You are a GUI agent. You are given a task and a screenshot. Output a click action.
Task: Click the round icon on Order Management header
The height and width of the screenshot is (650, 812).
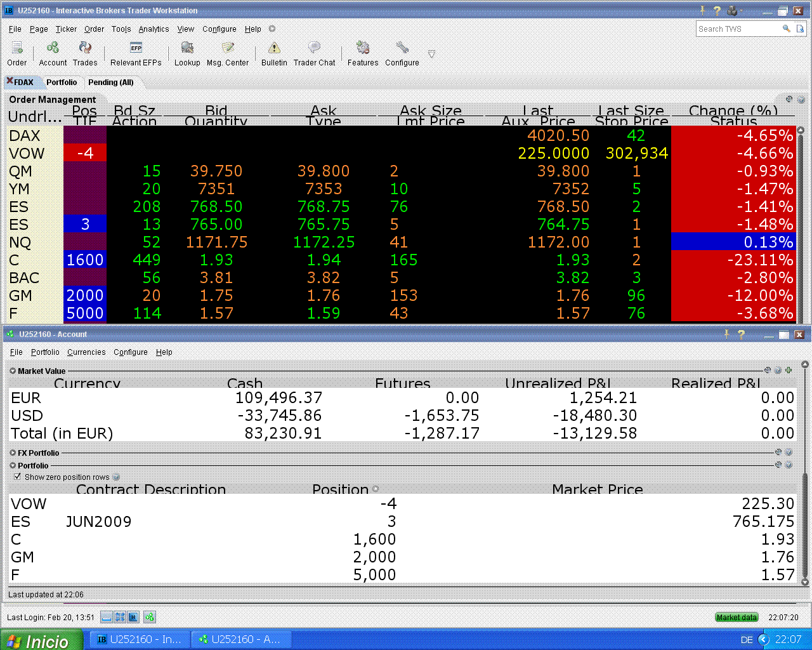801,99
